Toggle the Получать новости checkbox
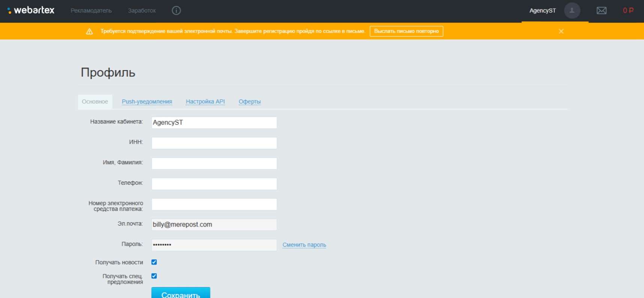Image resolution: width=644 pixels, height=298 pixels. [154, 262]
